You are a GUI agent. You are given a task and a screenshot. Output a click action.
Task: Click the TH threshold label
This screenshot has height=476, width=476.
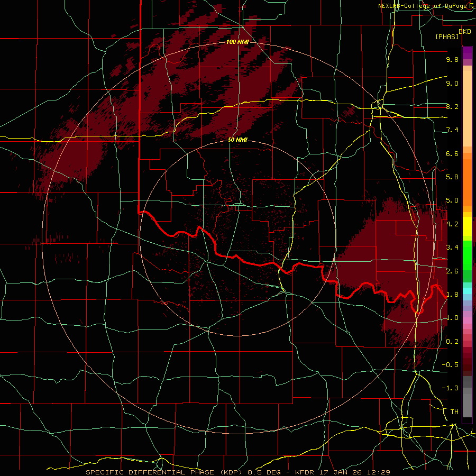454,412
